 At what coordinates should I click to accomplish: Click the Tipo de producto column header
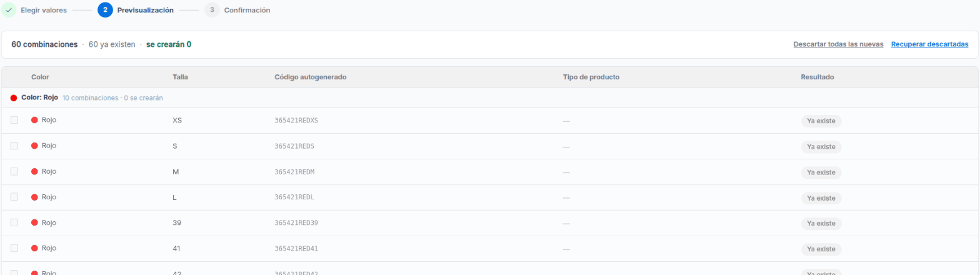(591, 77)
